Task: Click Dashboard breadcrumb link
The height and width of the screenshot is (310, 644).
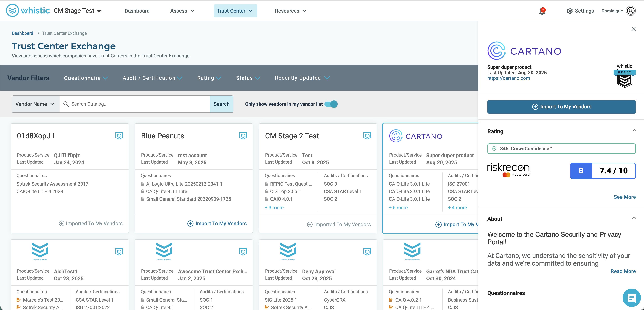Action: (22, 33)
